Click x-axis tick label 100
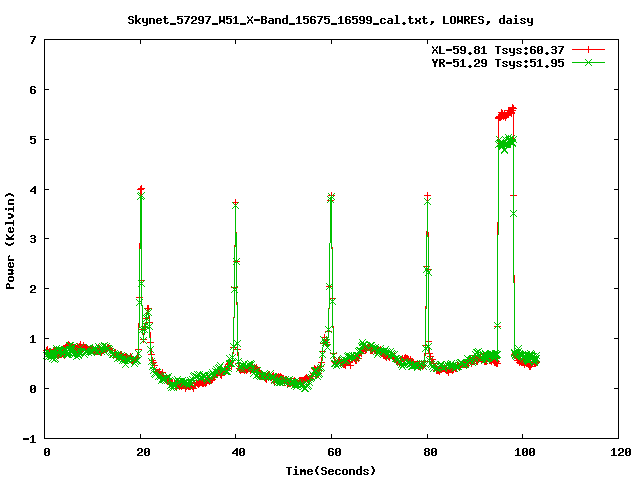The height and width of the screenshot is (480, 640). (x=524, y=452)
